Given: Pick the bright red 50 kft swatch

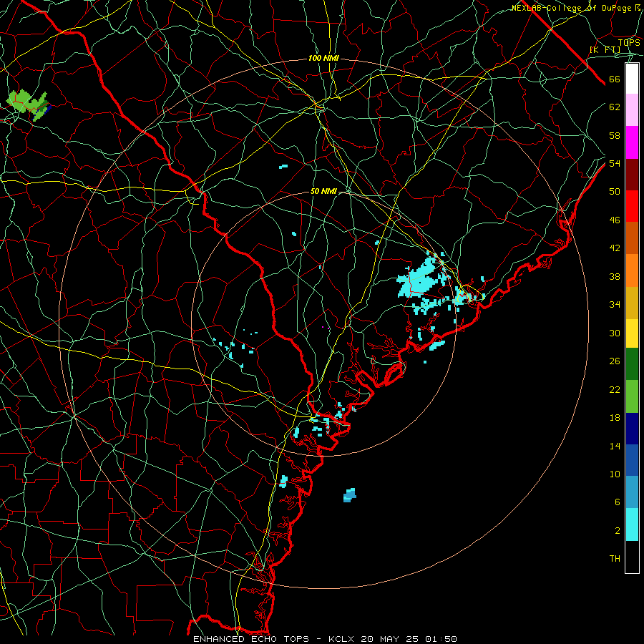Looking at the screenshot, I should point(632,206).
